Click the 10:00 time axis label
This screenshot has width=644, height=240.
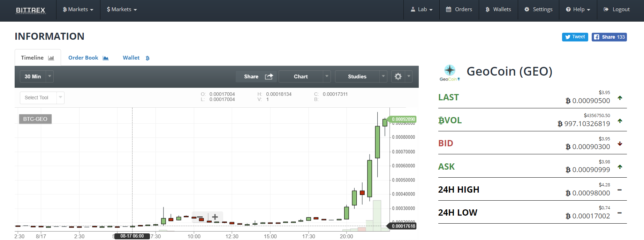(194, 236)
